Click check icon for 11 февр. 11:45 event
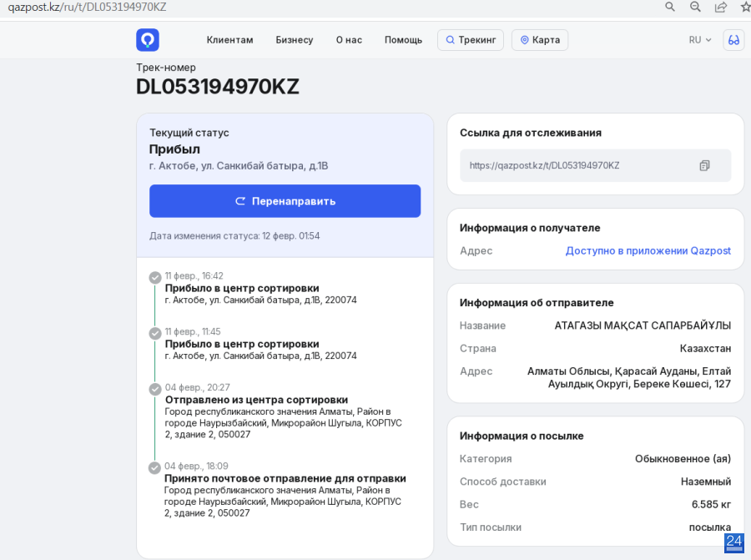751x560 pixels. coord(154,334)
